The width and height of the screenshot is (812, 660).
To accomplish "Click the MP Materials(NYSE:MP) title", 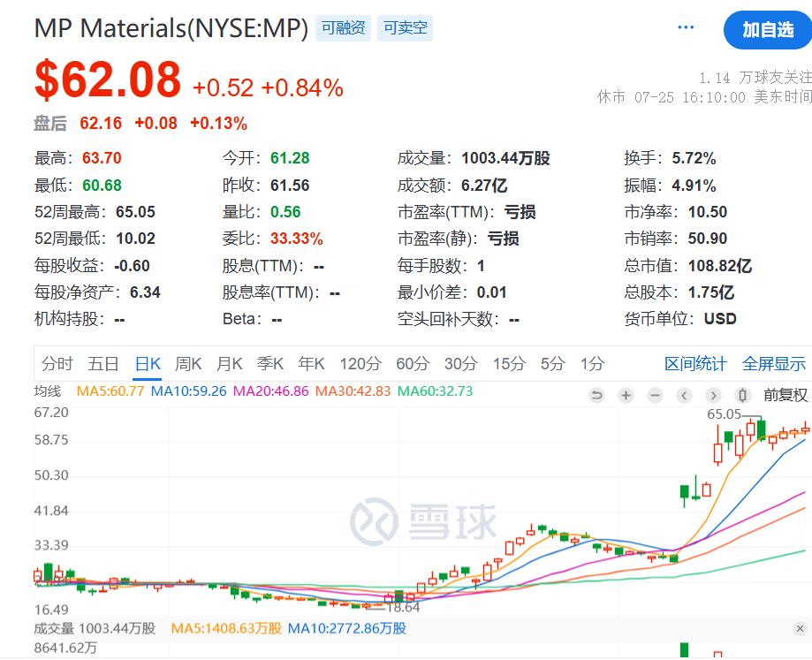I will coord(171,28).
